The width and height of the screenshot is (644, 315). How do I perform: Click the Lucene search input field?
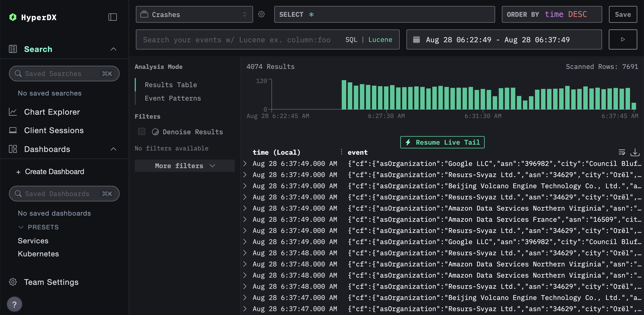pos(236,40)
